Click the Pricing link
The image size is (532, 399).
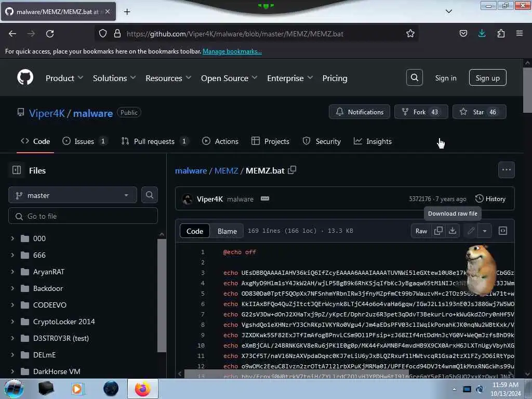pyautogui.click(x=335, y=78)
